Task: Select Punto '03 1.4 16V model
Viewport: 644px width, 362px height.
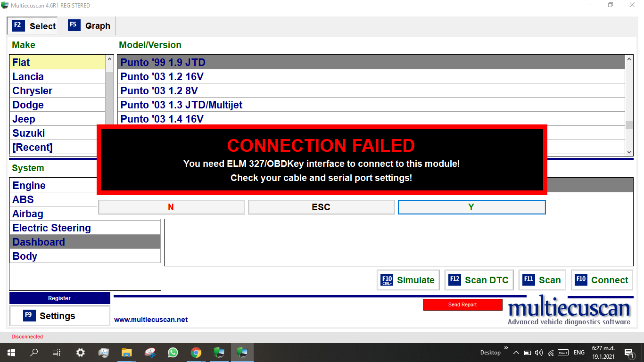Action: 372,119
